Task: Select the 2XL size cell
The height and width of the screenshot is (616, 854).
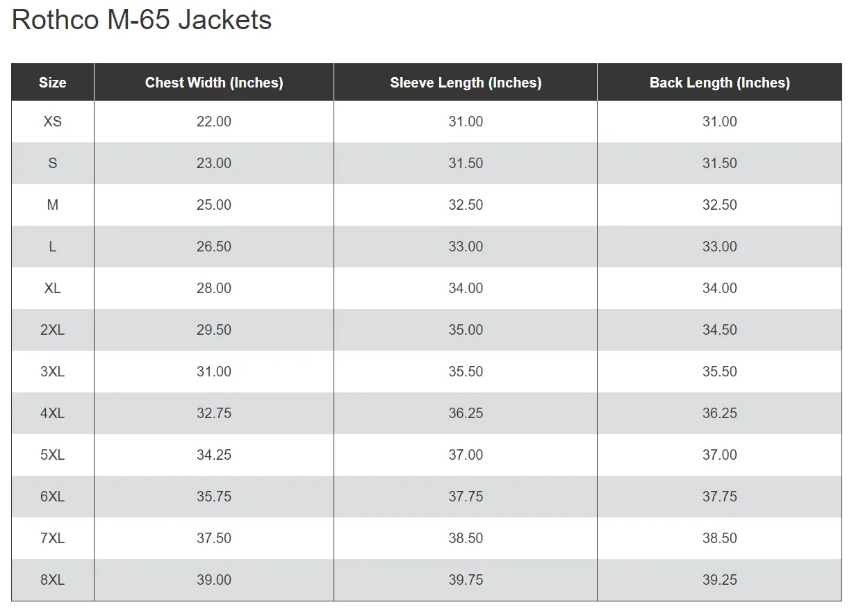Action: [53, 330]
